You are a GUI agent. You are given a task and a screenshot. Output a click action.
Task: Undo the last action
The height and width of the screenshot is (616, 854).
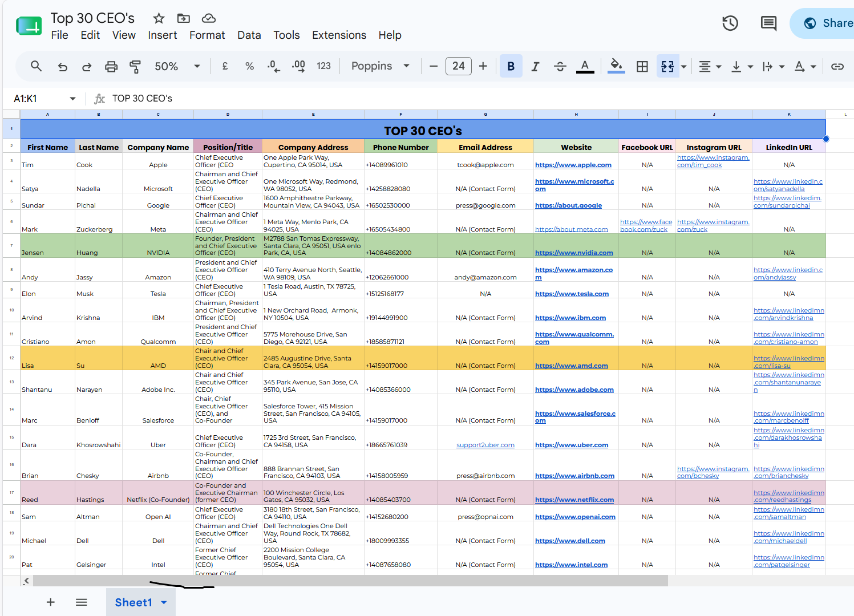[x=62, y=67]
